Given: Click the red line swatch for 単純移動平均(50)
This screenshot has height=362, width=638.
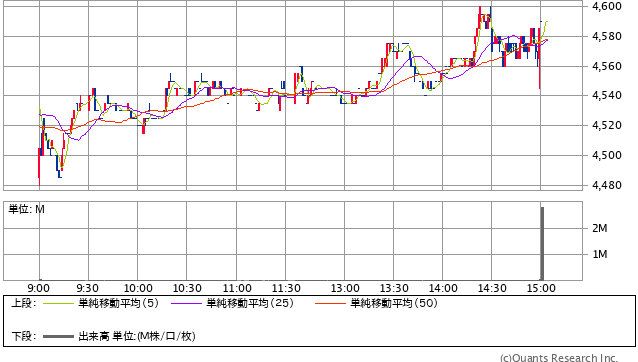Looking at the screenshot, I should [x=330, y=303].
